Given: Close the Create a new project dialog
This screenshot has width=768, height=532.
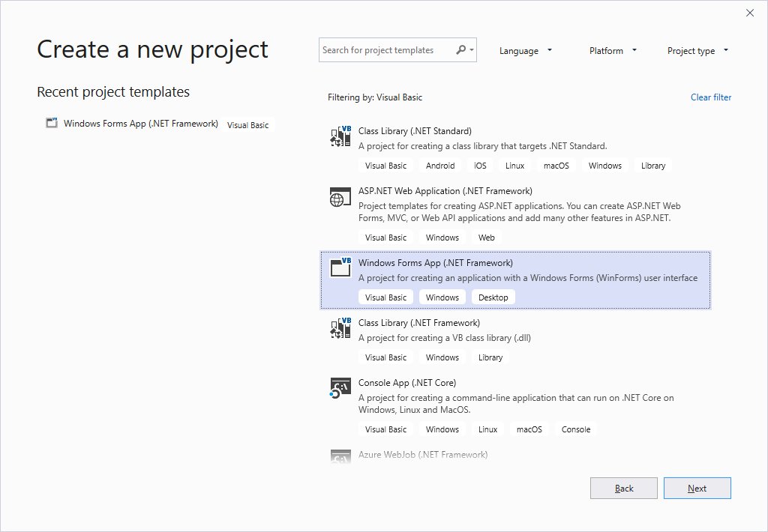Looking at the screenshot, I should (x=750, y=13).
